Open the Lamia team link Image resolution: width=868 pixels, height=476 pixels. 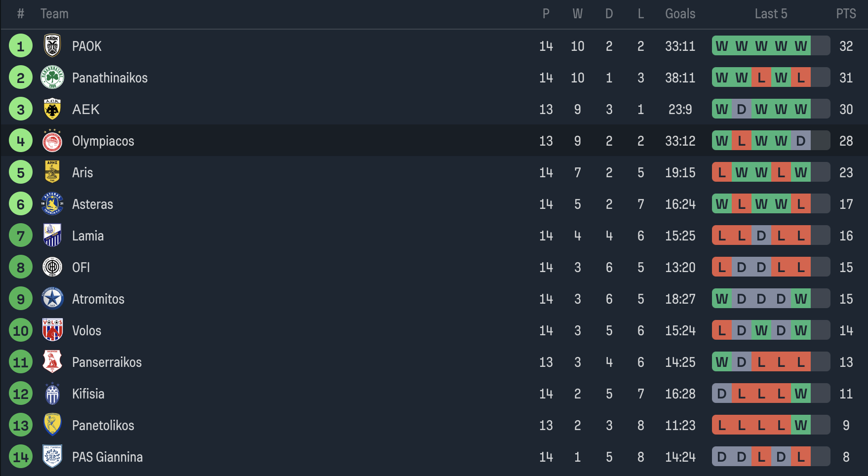pyautogui.click(x=88, y=236)
